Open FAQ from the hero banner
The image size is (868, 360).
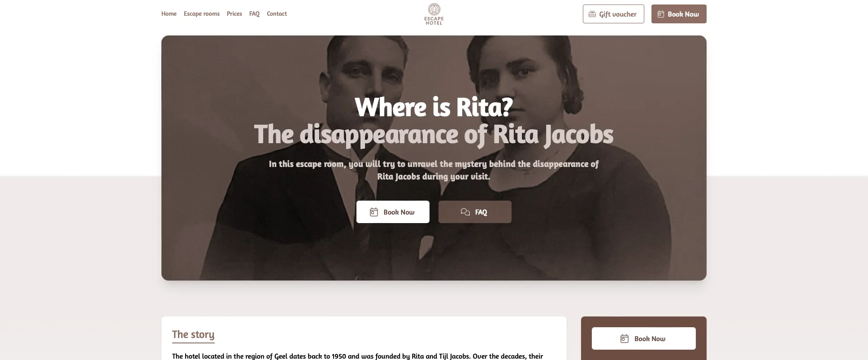click(x=475, y=212)
